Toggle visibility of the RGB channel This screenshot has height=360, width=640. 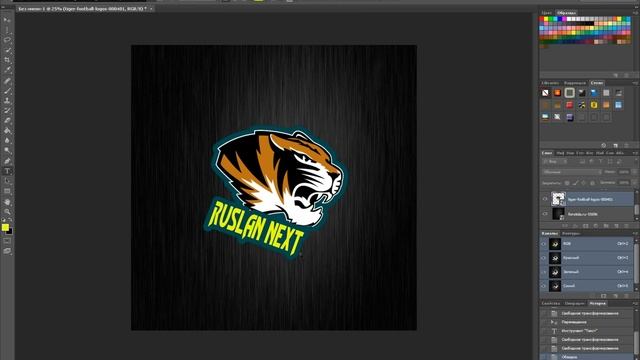(544, 244)
